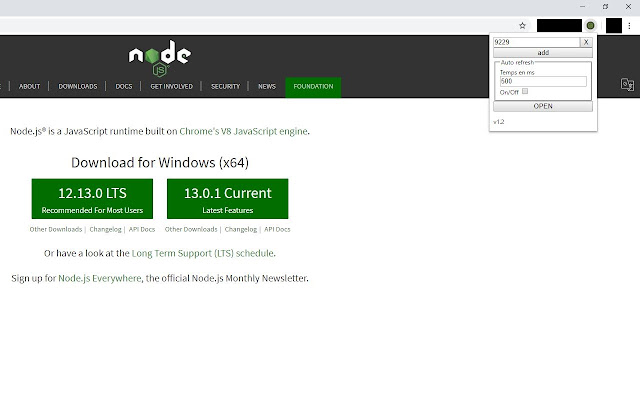Viewport: 640px width, 400px height.
Task: Follow the Node.js Everywhere link
Action: [100, 278]
